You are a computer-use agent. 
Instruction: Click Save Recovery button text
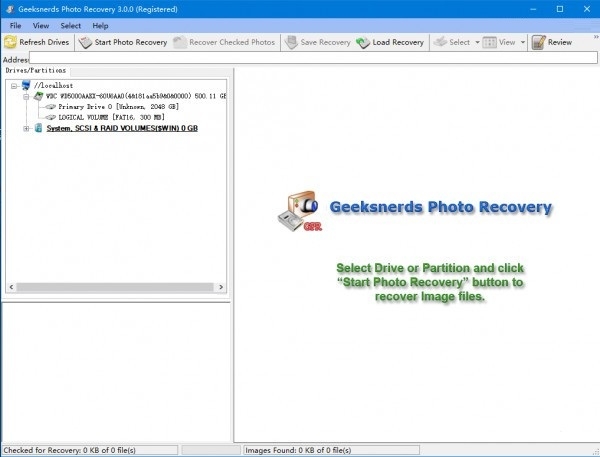(325, 42)
